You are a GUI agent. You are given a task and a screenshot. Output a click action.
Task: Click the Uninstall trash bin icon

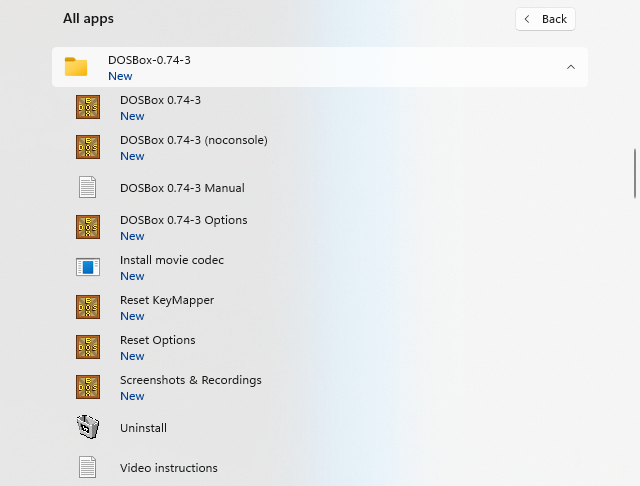pos(88,427)
